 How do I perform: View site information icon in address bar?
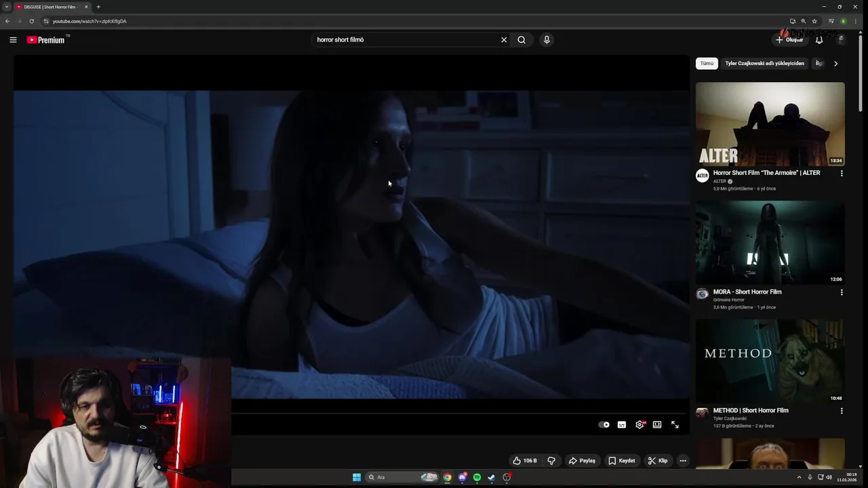click(x=46, y=21)
